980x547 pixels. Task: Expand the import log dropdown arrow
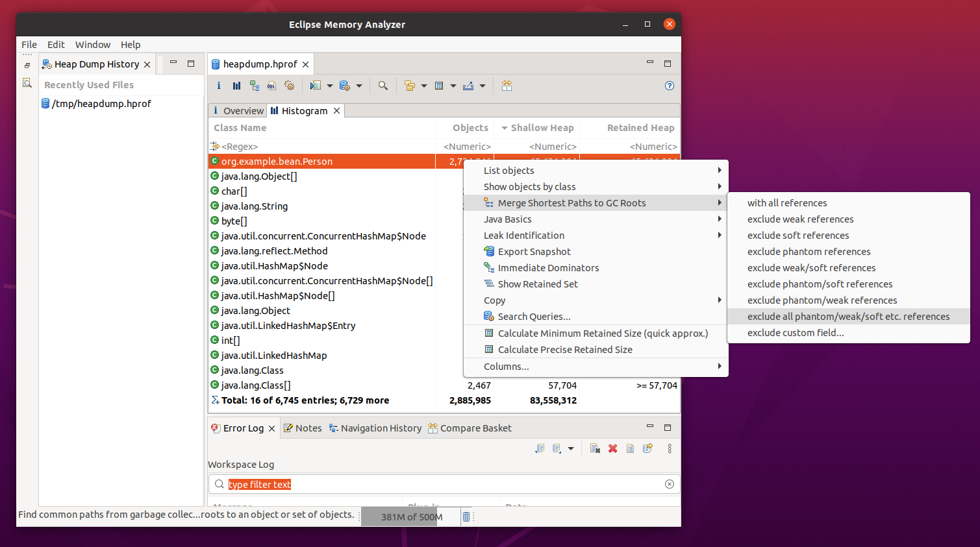click(x=571, y=448)
